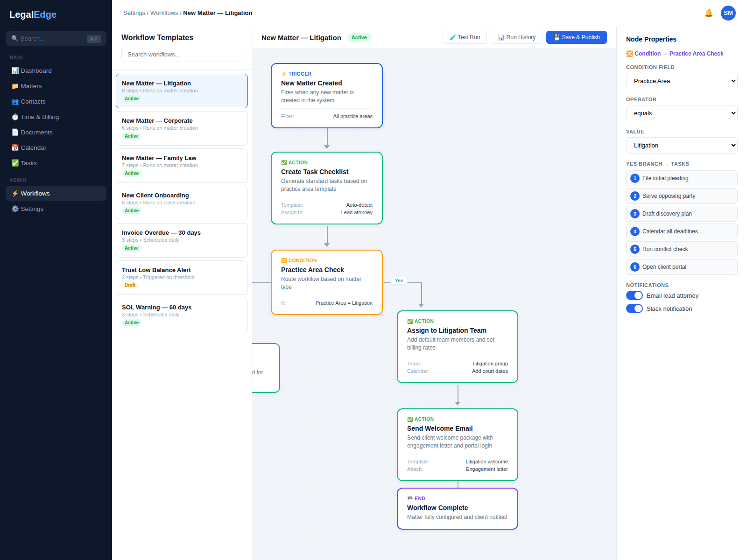Select Workflows in the admin menu

tap(56, 194)
